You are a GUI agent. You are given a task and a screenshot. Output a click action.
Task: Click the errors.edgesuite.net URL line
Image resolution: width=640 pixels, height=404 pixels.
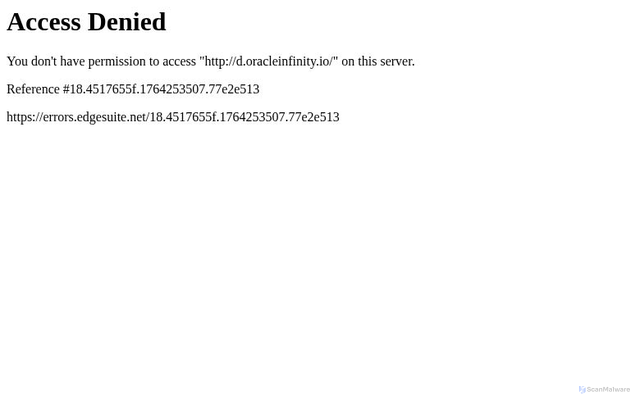tap(173, 117)
